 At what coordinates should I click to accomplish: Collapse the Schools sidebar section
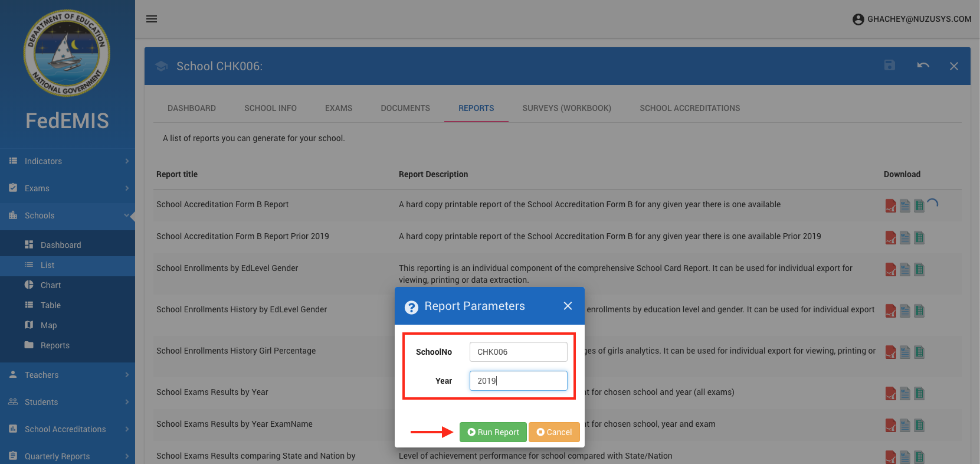[67, 215]
